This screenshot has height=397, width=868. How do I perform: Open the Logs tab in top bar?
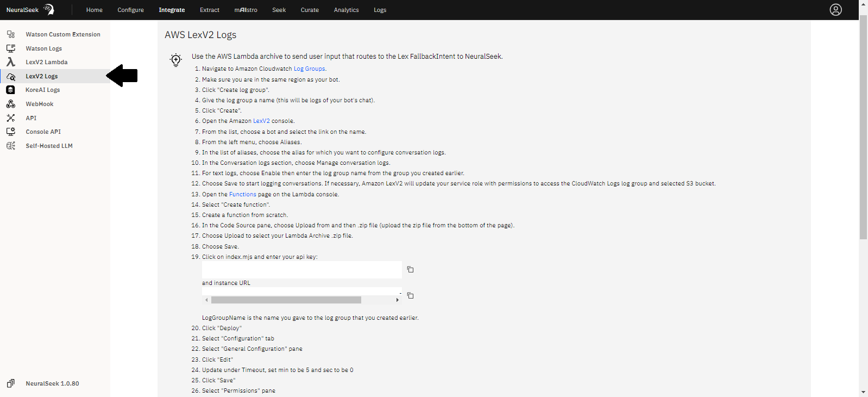[380, 10]
